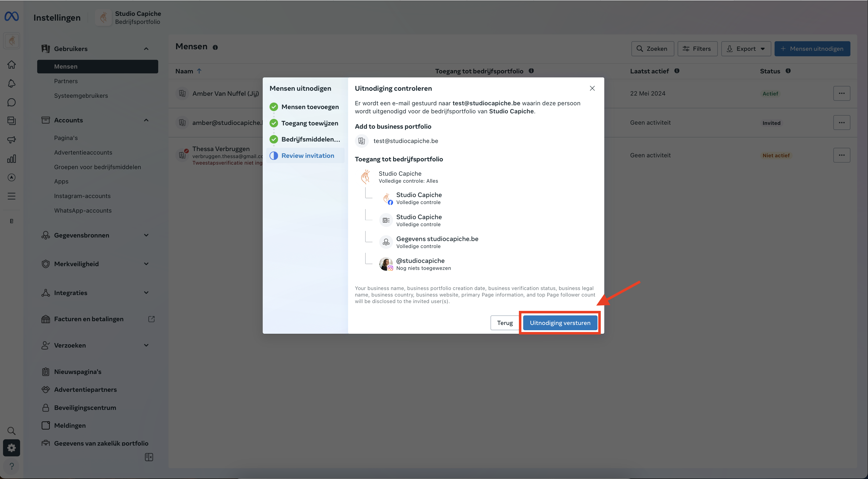Click info icon next to Mensen heading
Image resolution: width=868 pixels, height=479 pixels.
(x=215, y=47)
